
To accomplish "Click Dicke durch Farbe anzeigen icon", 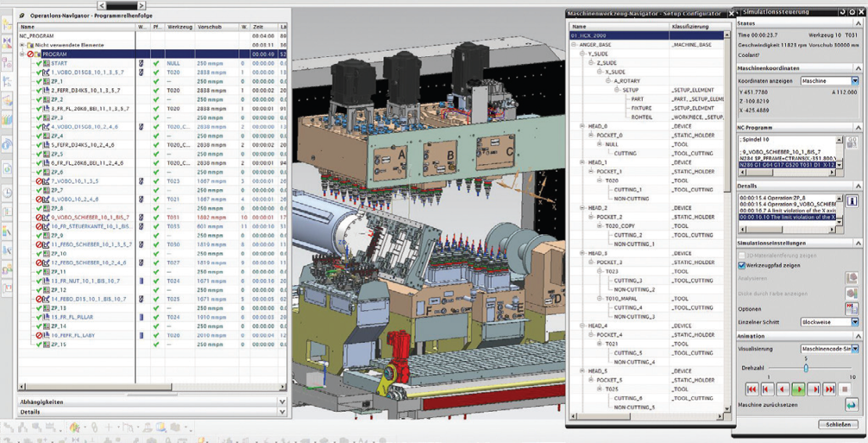I will pyautogui.click(x=851, y=293).
